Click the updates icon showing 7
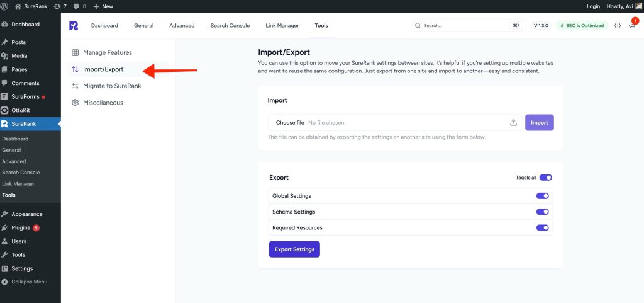Image resolution: width=644 pixels, height=303 pixels. 57,6
